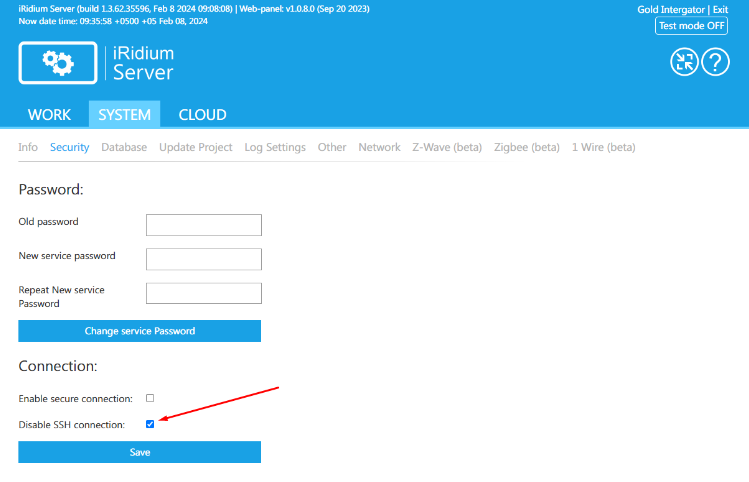Image resolution: width=749 pixels, height=482 pixels.
Task: Enable secure connection checkbox
Action: pos(150,398)
